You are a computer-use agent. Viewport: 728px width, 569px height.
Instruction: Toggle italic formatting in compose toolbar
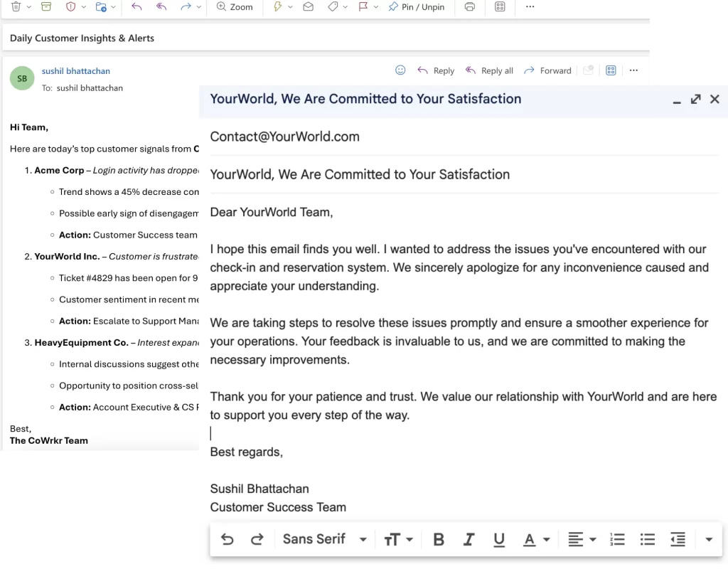469,539
